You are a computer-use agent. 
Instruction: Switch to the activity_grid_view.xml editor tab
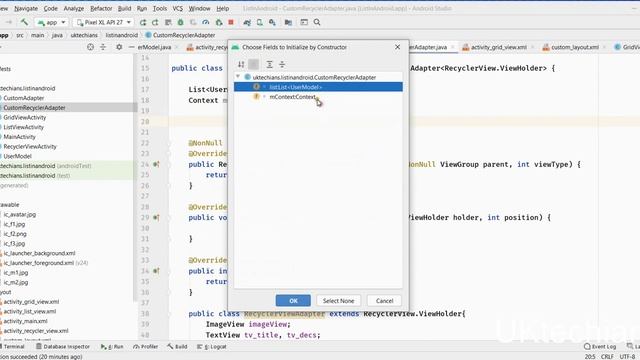coord(499,47)
